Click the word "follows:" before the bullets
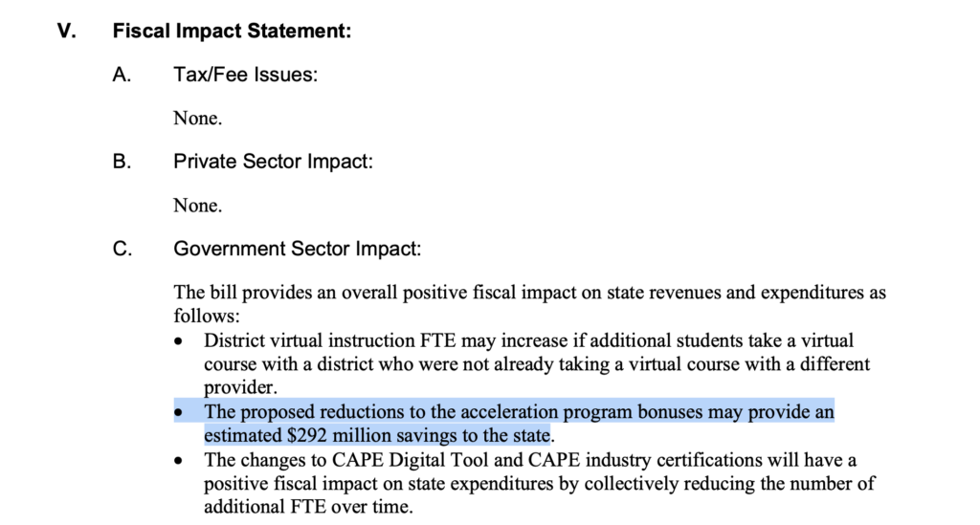The image size is (980, 525). point(206,316)
